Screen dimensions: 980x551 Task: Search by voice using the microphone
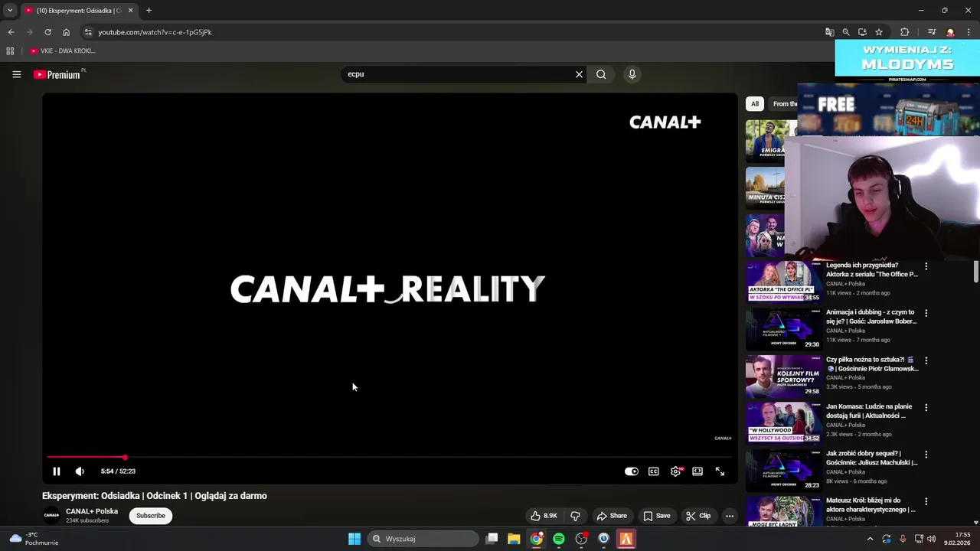pos(632,74)
